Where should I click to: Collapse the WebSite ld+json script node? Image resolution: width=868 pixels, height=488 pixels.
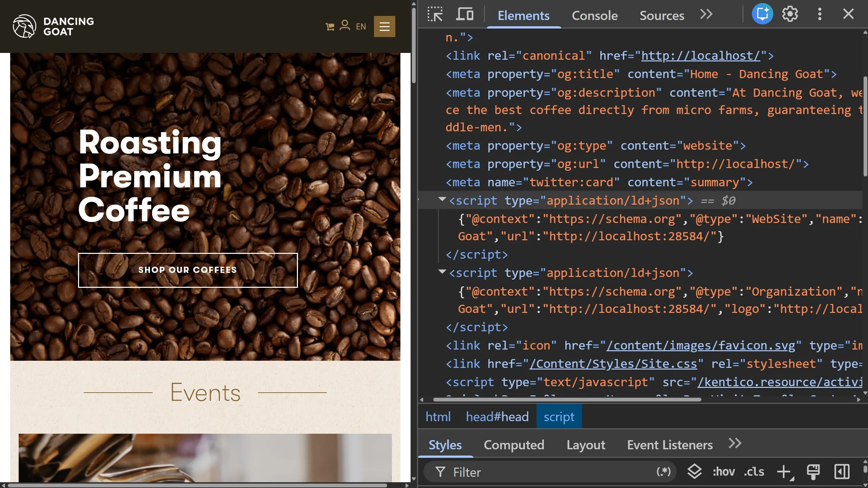(x=442, y=200)
